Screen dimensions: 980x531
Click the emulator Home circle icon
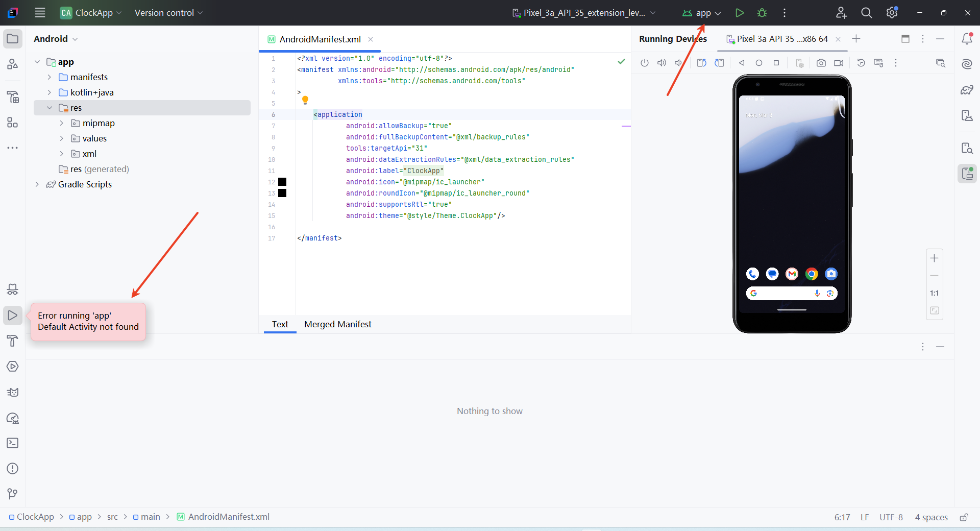(759, 63)
